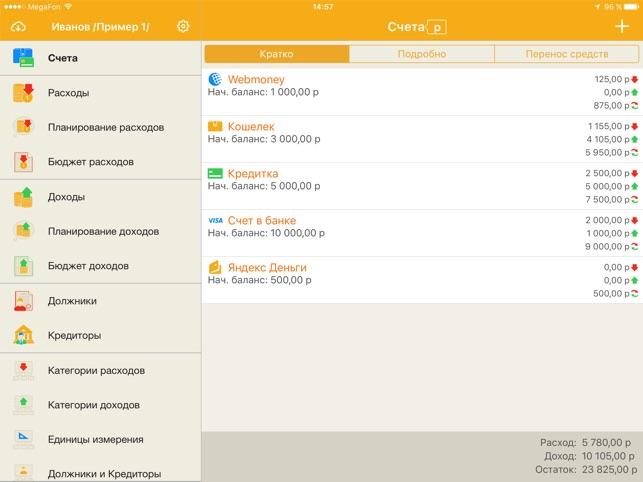Click the Должники icon

coord(23,301)
